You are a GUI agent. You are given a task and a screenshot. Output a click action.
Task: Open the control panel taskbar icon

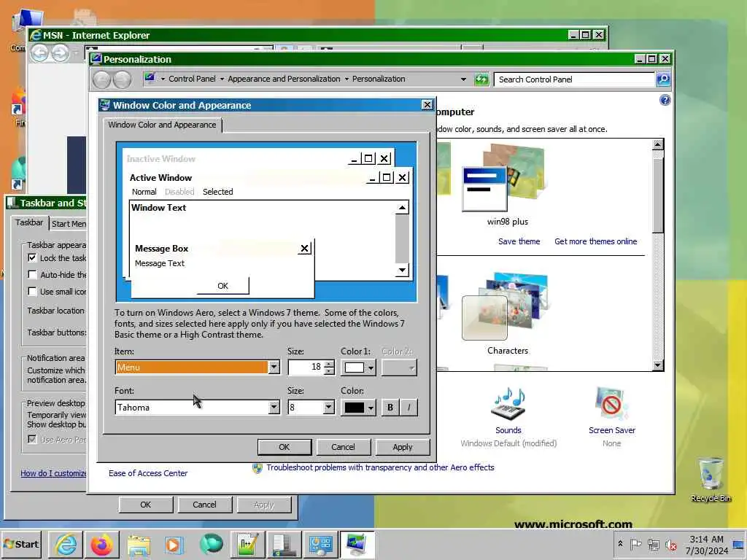tap(321, 544)
